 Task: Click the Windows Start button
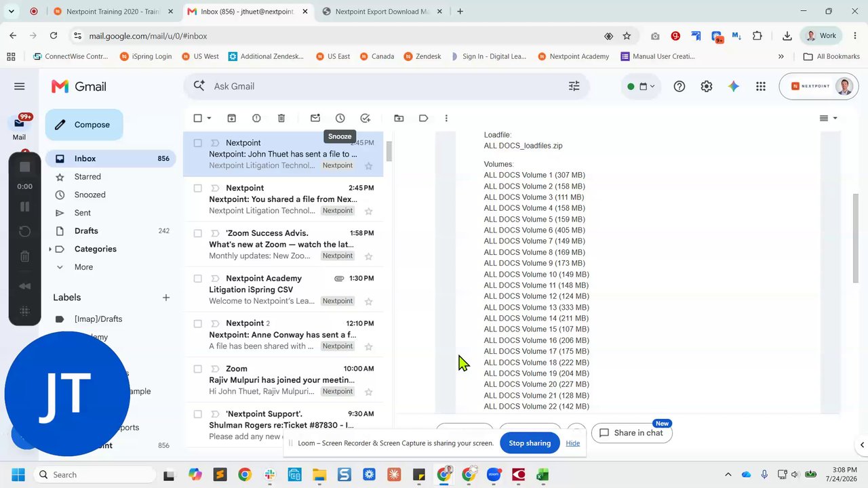pyautogui.click(x=18, y=474)
